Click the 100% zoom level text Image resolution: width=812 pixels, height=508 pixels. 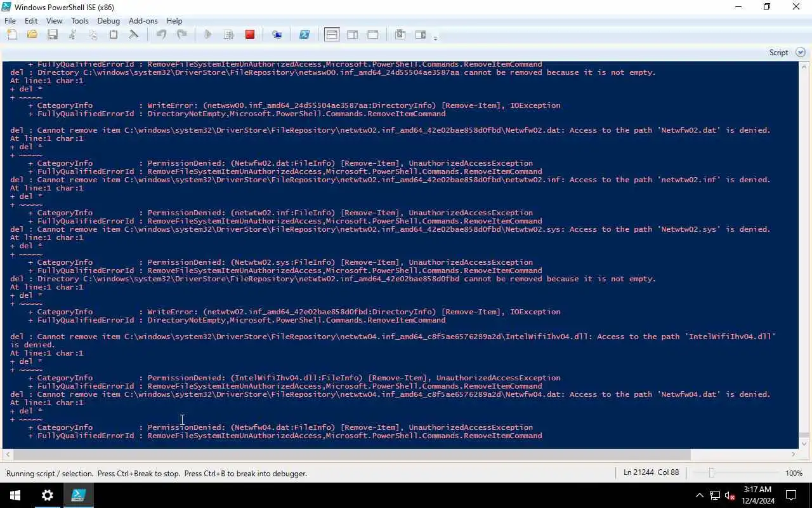click(794, 473)
